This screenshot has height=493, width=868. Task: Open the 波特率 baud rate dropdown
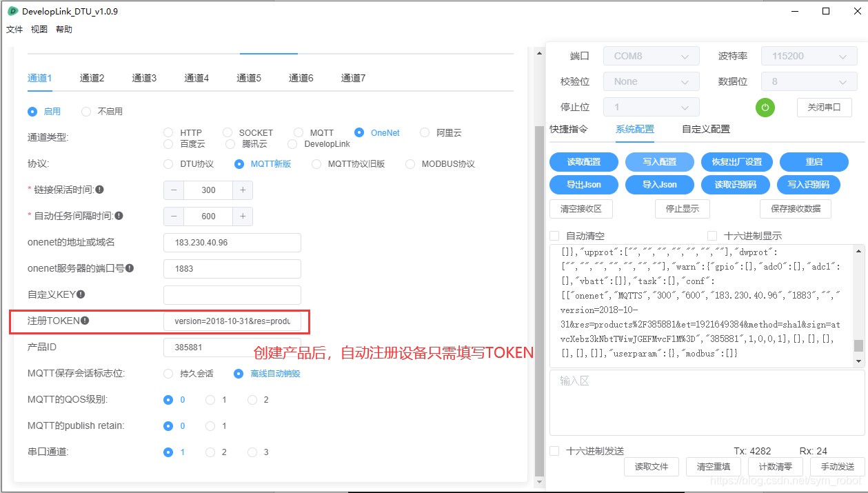tap(808, 56)
